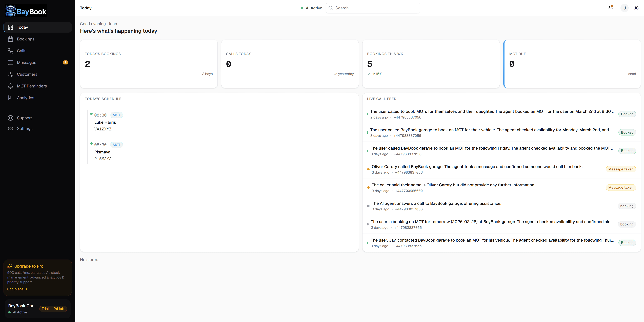Open Messages with the unread badge
This screenshot has height=322, width=644.
click(x=27, y=62)
